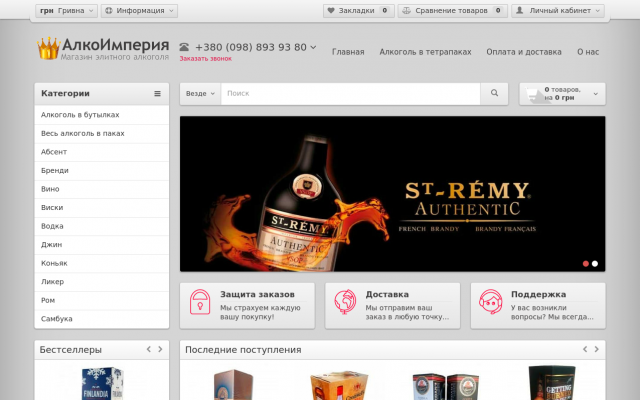Click the Последние поступления section title

coord(243,350)
